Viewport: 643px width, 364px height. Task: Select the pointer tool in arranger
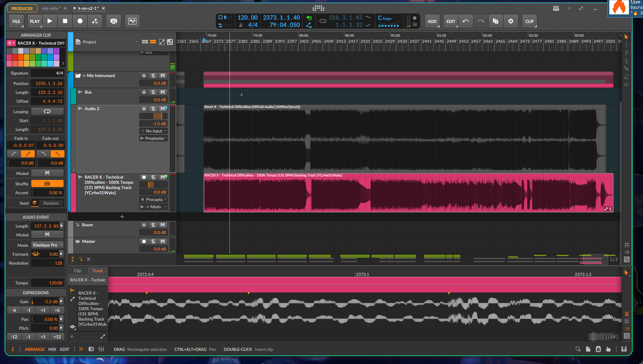pyautogui.click(x=626, y=37)
